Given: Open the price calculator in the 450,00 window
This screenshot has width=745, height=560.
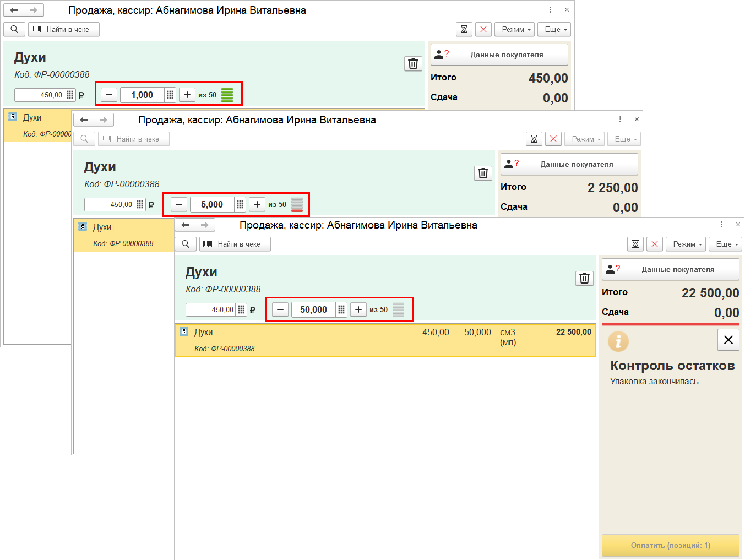Looking at the screenshot, I should 70,95.
